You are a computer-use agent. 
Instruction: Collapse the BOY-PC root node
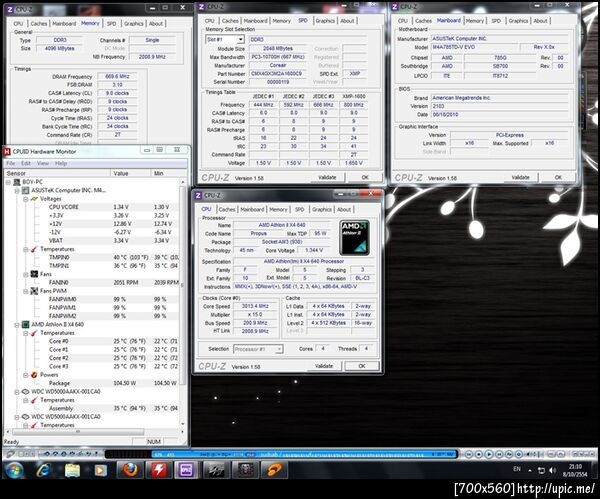(8, 182)
